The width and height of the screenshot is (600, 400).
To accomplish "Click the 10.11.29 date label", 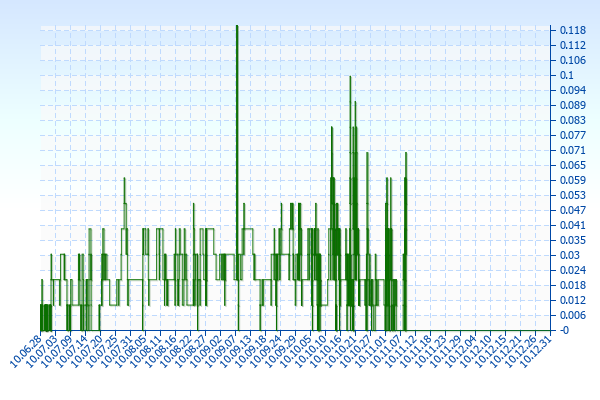I will 446,351.
